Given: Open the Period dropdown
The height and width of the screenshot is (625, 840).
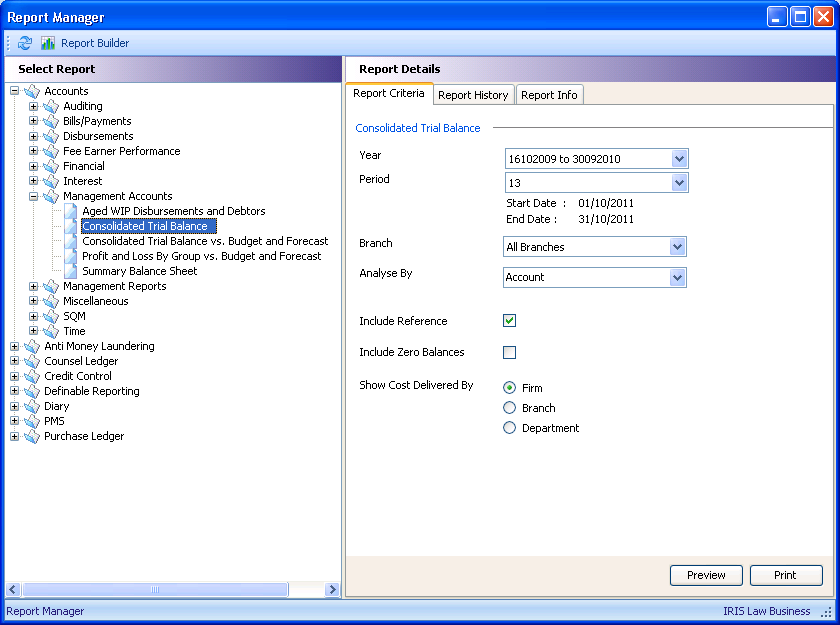Looking at the screenshot, I should (x=679, y=183).
